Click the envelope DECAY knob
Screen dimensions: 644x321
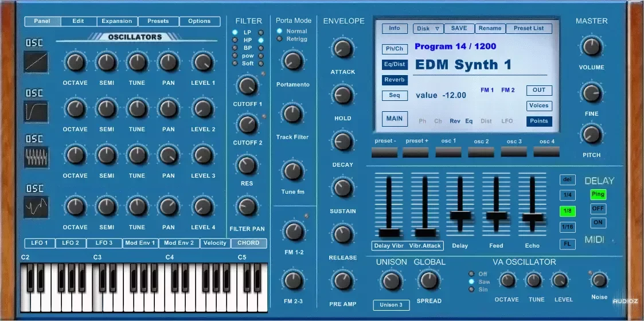(342, 142)
